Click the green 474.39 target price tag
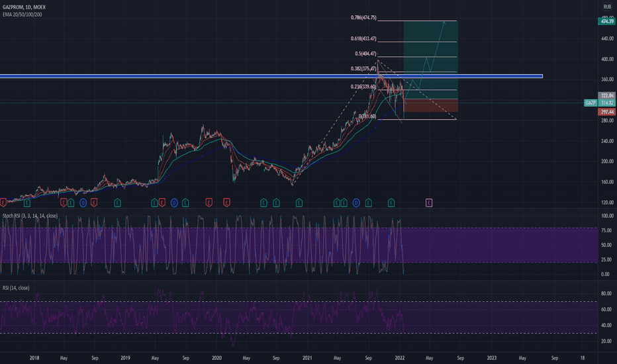617x364 pixels. pos(607,21)
